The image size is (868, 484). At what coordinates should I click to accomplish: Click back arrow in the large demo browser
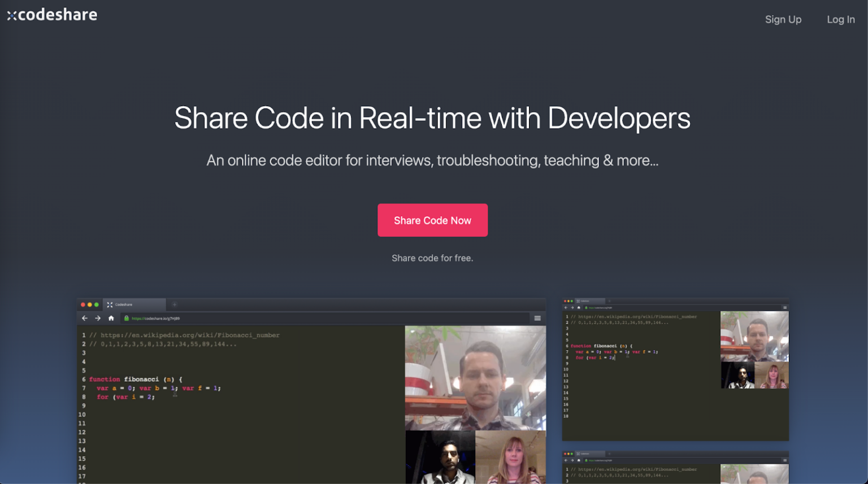[85, 319]
